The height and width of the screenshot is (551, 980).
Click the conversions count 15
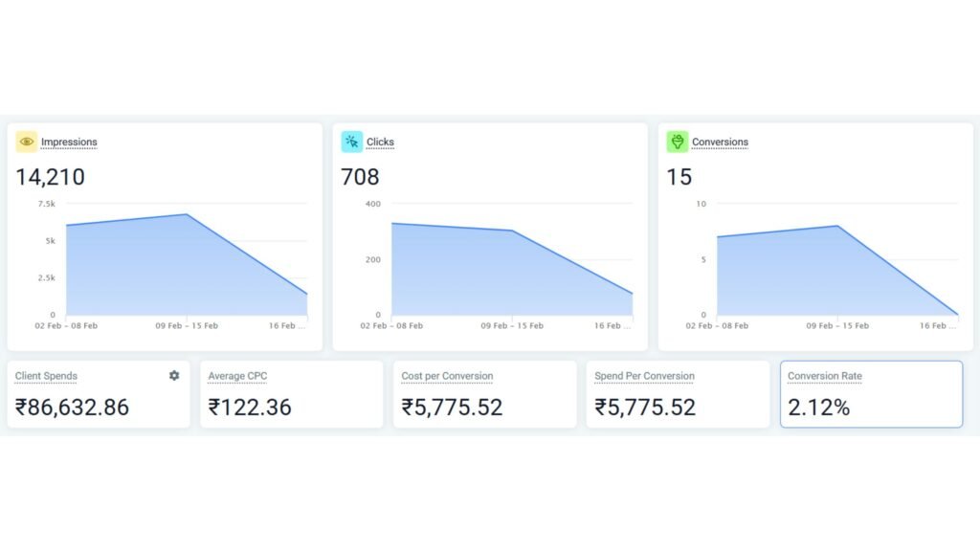pyautogui.click(x=681, y=177)
